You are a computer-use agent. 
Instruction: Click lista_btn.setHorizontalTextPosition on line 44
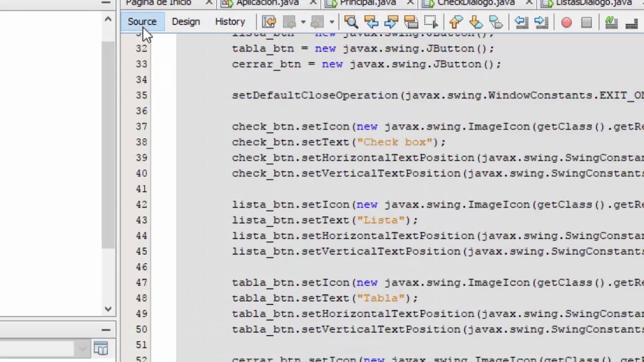pyautogui.click(x=353, y=236)
